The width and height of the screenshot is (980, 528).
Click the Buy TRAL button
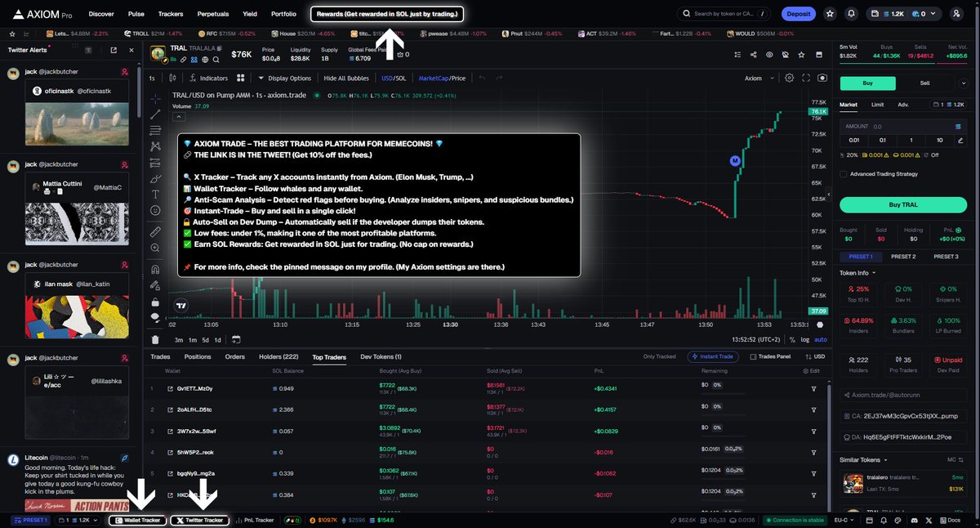903,204
